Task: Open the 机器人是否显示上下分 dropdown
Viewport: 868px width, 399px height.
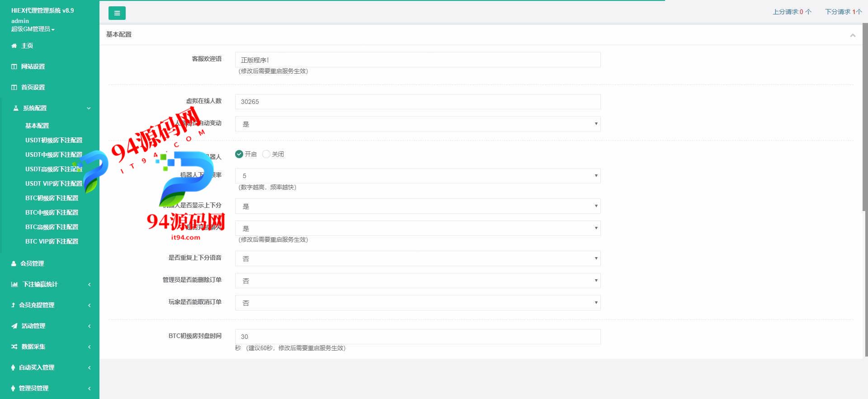Action: pyautogui.click(x=418, y=206)
